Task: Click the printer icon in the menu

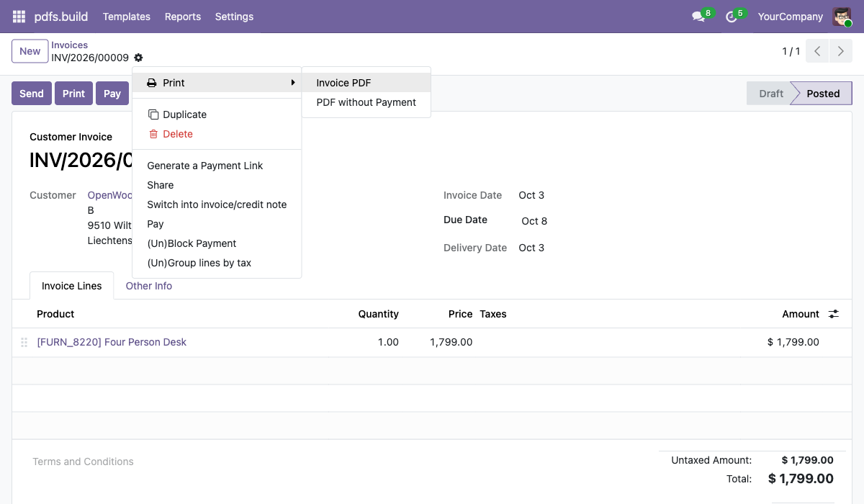Action: pyautogui.click(x=152, y=83)
